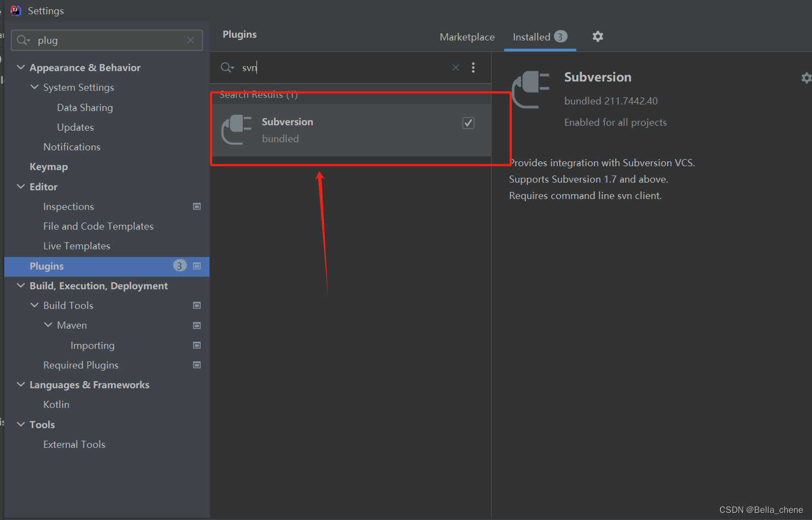Open the plugin search options three-dot menu
The image size is (812, 520).
tap(473, 68)
